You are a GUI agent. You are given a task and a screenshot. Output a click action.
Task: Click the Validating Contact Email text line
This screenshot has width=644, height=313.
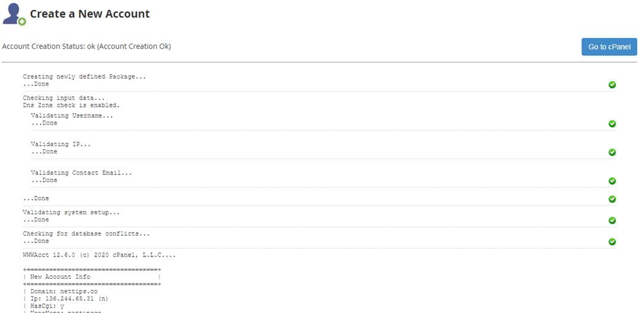[81, 173]
